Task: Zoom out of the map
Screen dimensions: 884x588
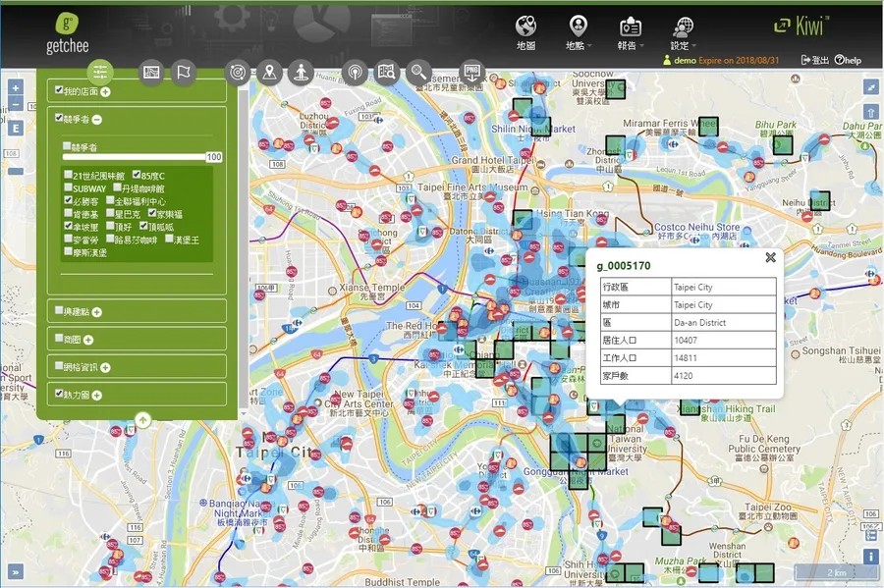Action: 16,105
